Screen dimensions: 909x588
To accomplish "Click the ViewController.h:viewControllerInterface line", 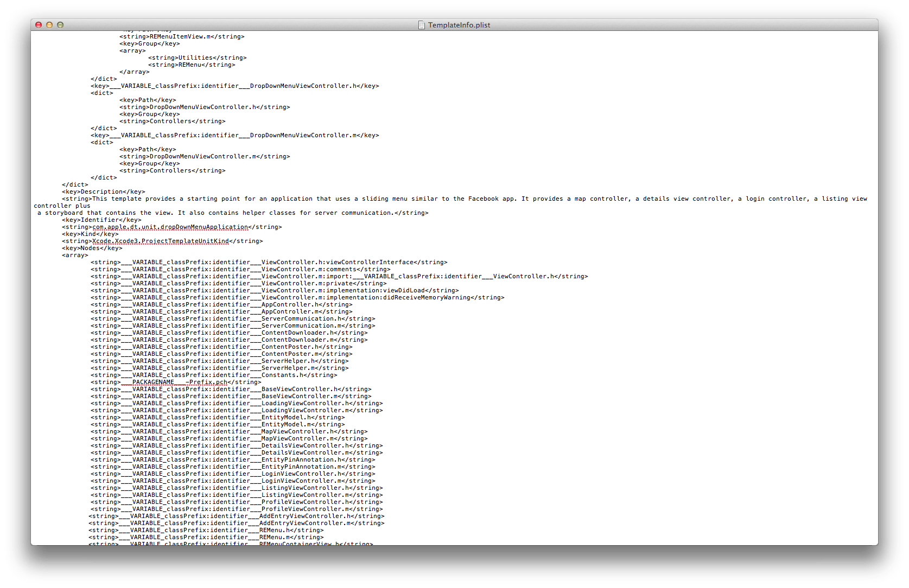I will click(269, 262).
